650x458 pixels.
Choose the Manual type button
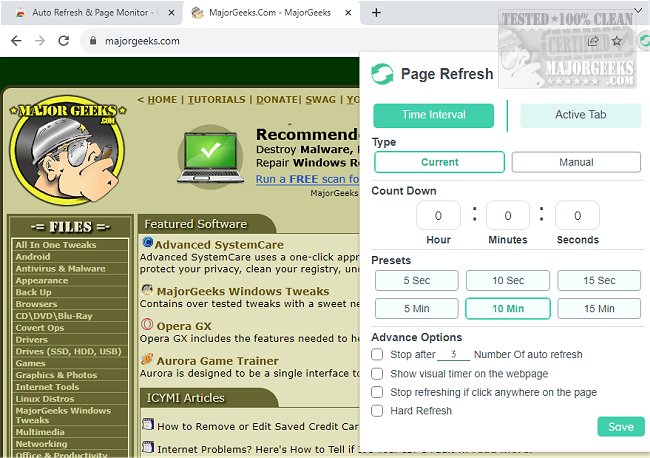click(x=576, y=162)
